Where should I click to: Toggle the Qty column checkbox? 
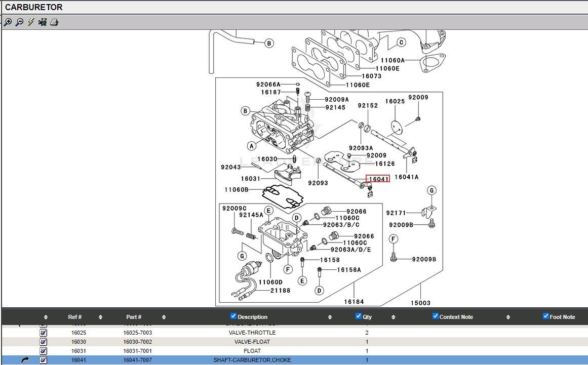point(359,316)
